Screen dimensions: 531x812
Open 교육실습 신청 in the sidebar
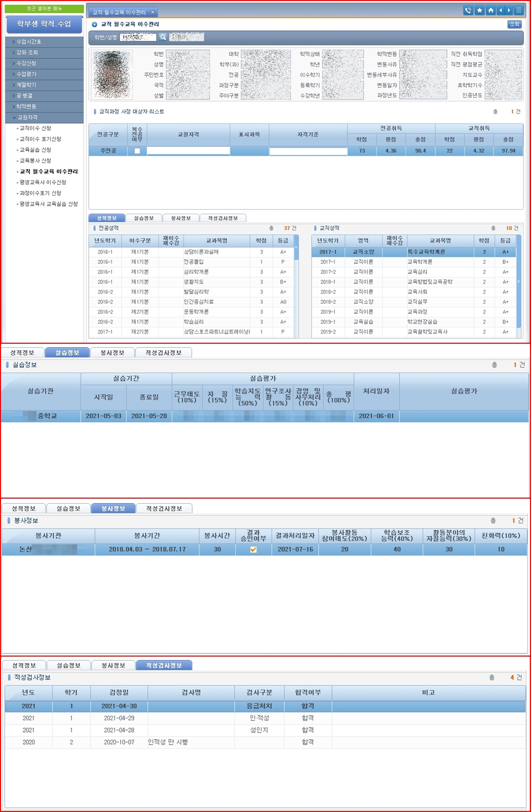click(x=35, y=150)
